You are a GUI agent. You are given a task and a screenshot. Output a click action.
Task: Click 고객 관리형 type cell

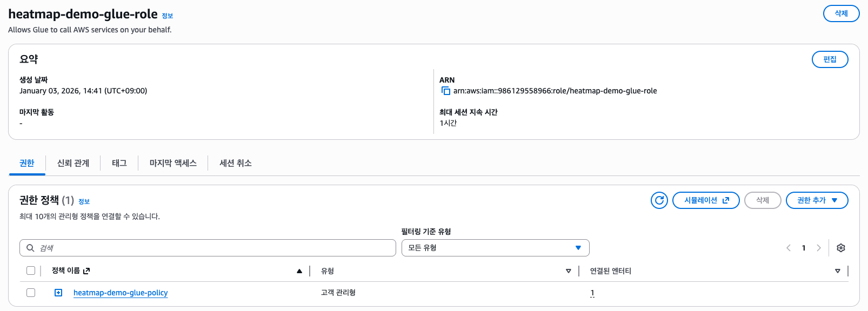pos(338,293)
